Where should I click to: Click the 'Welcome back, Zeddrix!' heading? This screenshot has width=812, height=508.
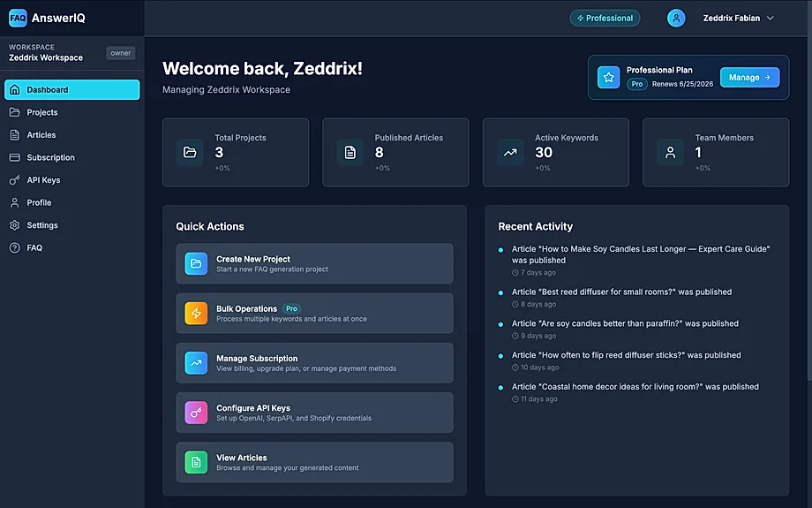262,68
